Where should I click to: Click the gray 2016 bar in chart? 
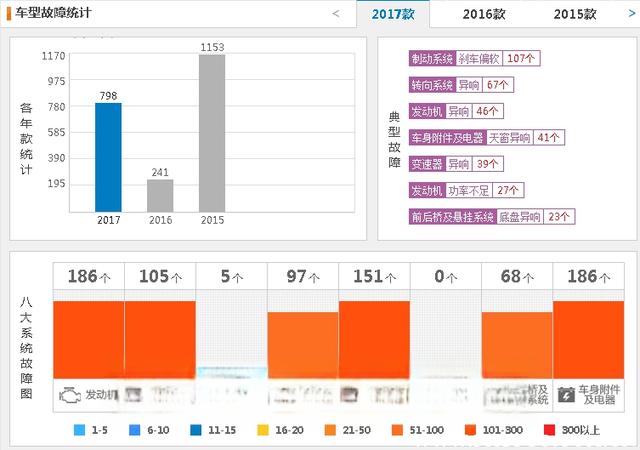(x=160, y=196)
